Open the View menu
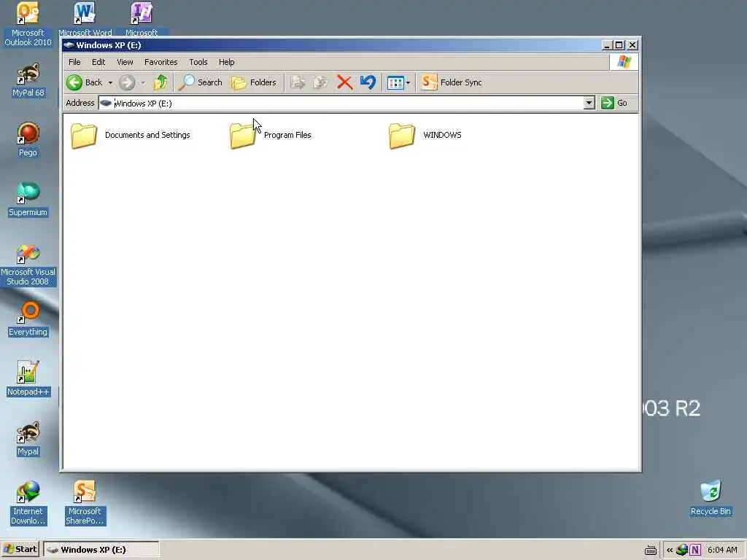The height and width of the screenshot is (560, 747). (125, 62)
